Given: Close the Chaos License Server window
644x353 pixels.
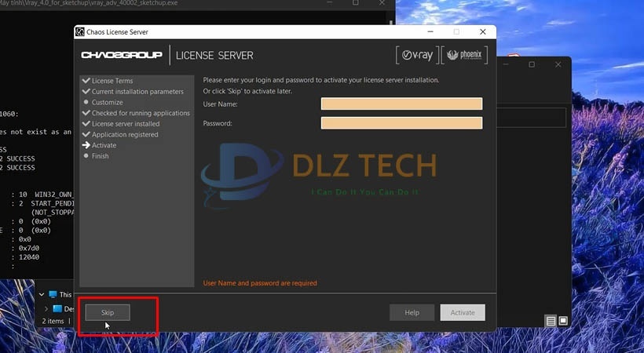Looking at the screenshot, I should [481, 31].
